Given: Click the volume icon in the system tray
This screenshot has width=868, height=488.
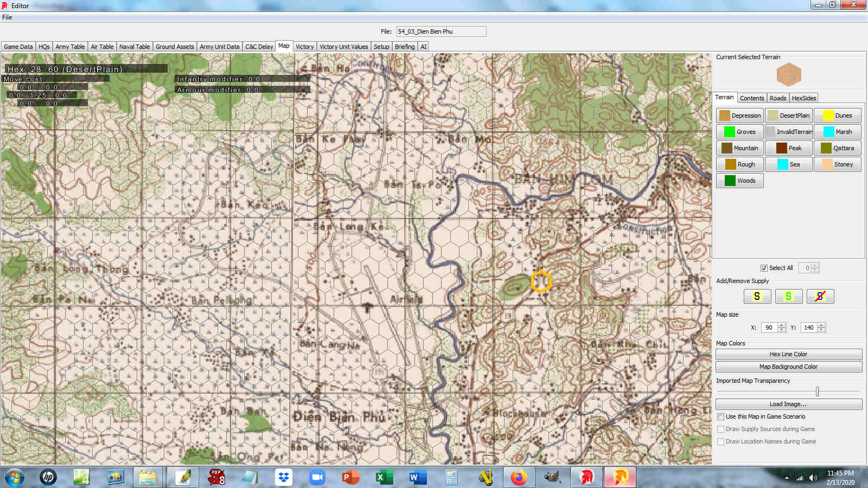Looking at the screenshot, I should (x=813, y=478).
